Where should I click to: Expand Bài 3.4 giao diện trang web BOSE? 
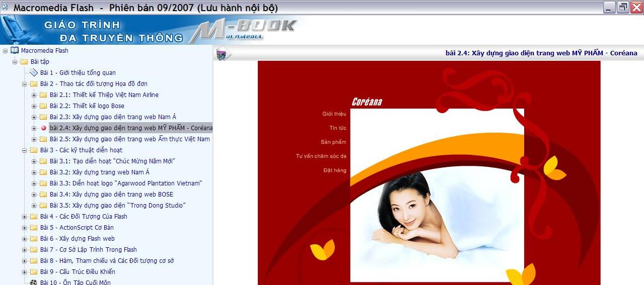[x=34, y=195]
